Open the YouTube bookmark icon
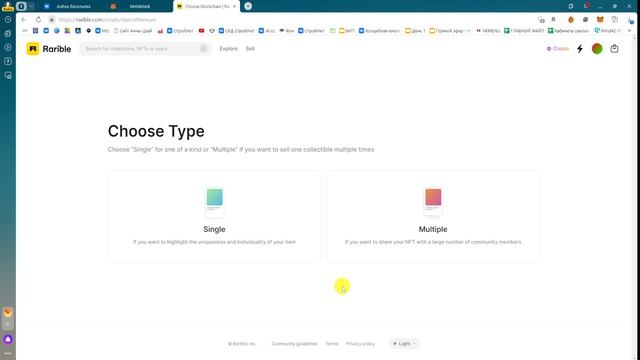The image size is (640, 360). [x=201, y=31]
